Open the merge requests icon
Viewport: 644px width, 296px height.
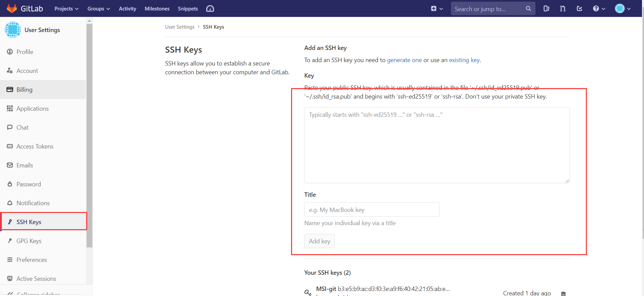click(x=563, y=8)
